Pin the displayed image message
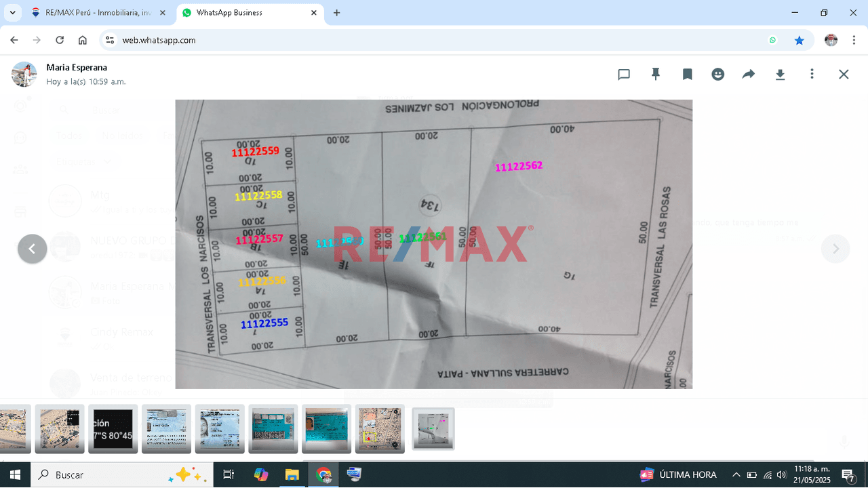This screenshot has height=488, width=868. (x=655, y=74)
